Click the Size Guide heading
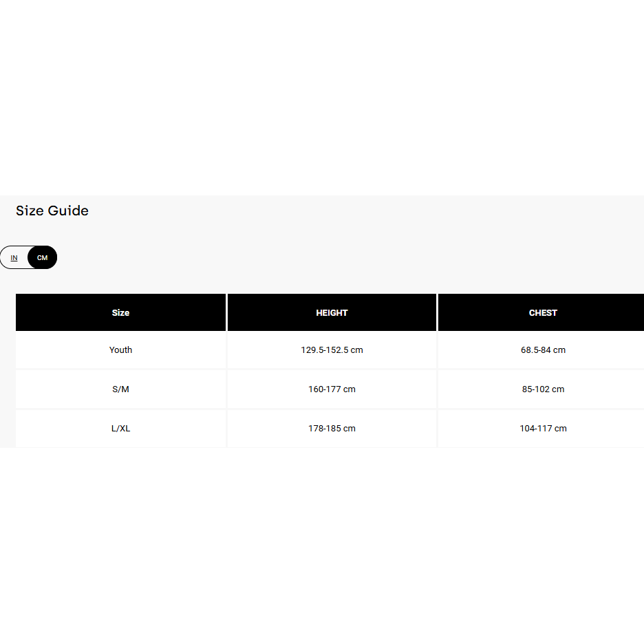The image size is (644, 644). [x=52, y=211]
